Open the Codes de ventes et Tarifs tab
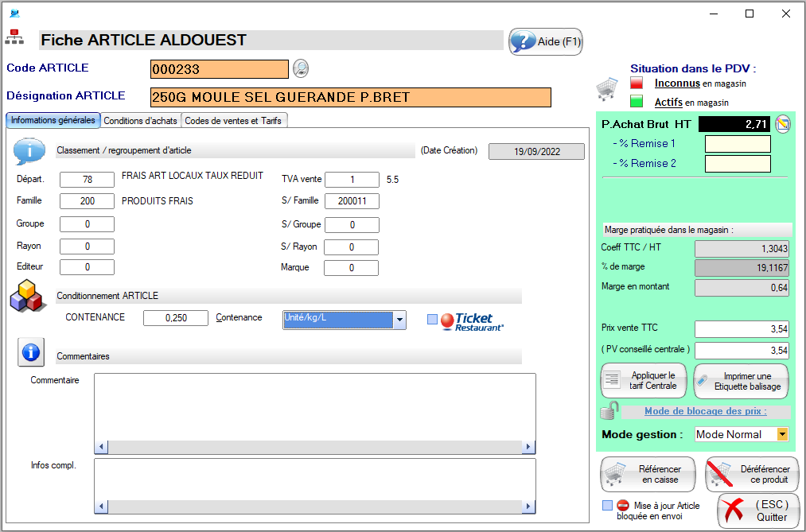Screen dimensions: 806x532 point(234,121)
